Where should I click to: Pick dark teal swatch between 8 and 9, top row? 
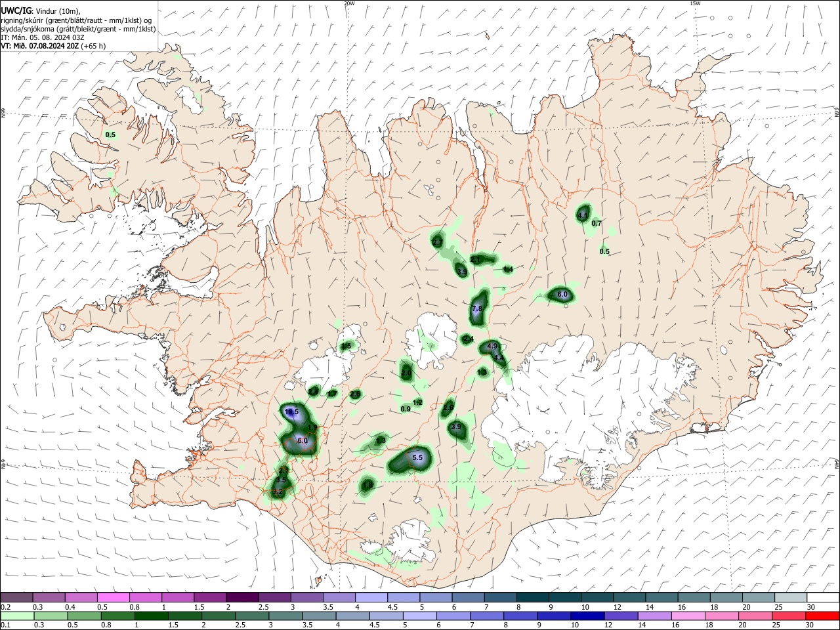533,598
